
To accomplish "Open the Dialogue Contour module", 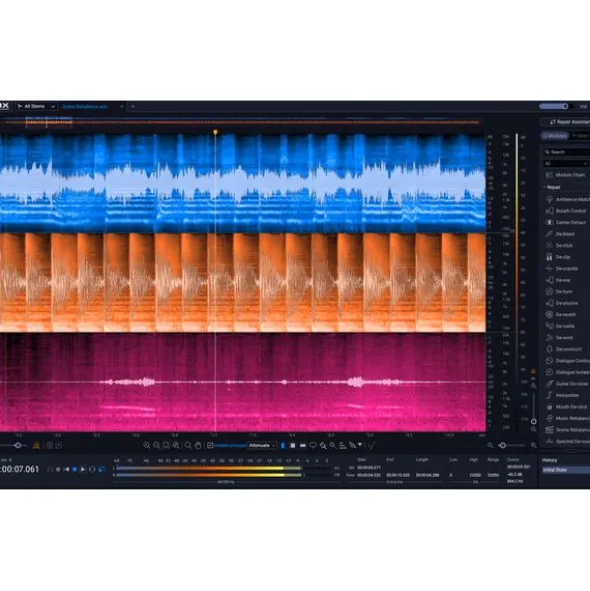I will [x=567, y=361].
